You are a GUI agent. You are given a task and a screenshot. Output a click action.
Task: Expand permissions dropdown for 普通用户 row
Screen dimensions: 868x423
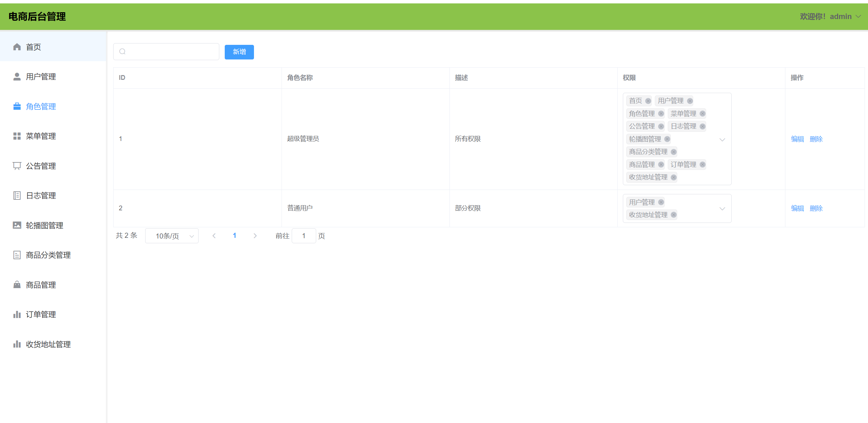click(x=722, y=209)
